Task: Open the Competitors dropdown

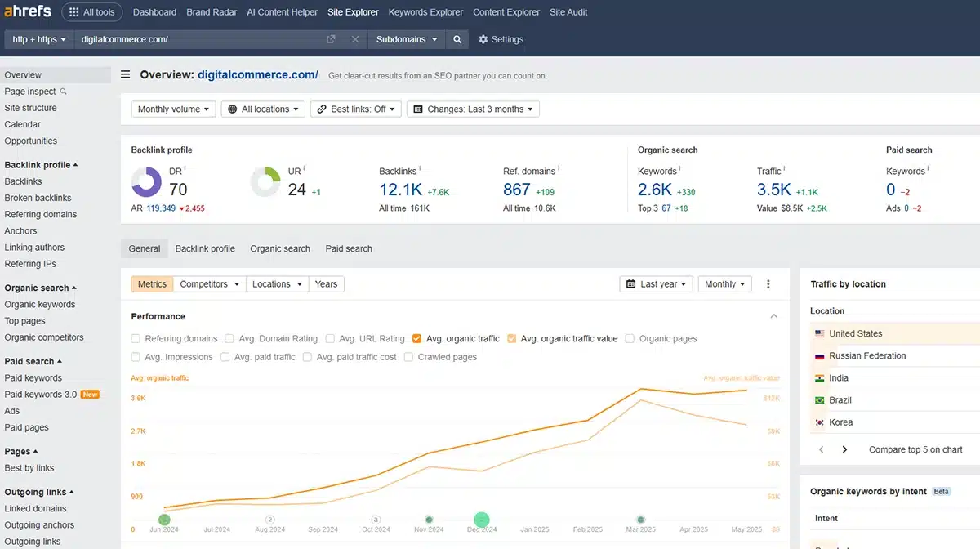Action: coord(210,284)
